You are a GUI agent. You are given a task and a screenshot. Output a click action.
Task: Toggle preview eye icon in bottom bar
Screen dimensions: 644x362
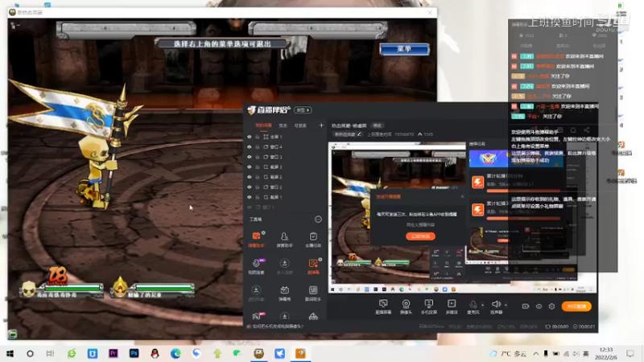(x=539, y=306)
